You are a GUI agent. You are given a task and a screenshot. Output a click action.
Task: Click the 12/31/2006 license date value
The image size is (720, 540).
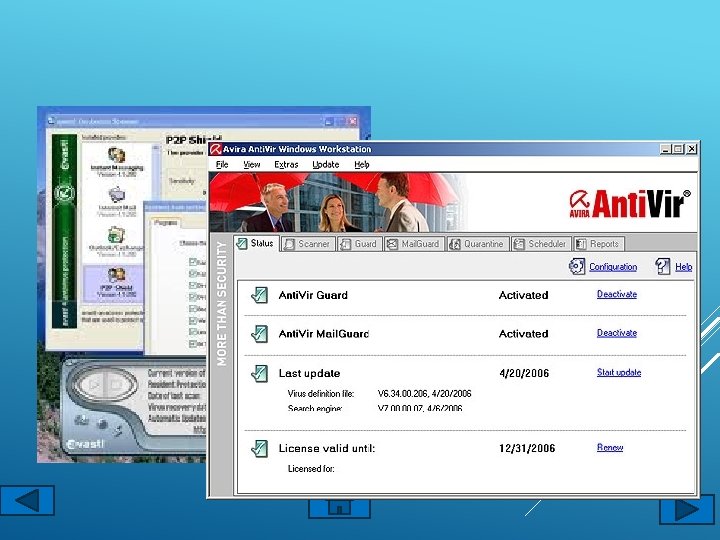click(x=527, y=448)
